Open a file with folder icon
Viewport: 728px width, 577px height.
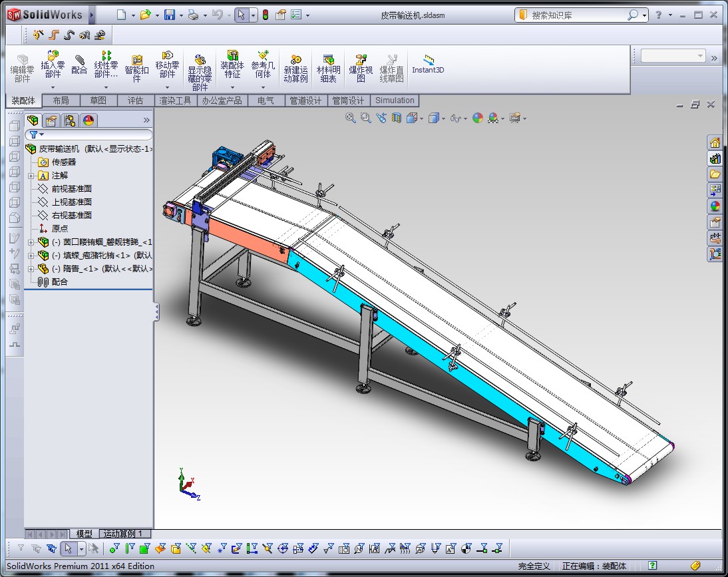145,15
